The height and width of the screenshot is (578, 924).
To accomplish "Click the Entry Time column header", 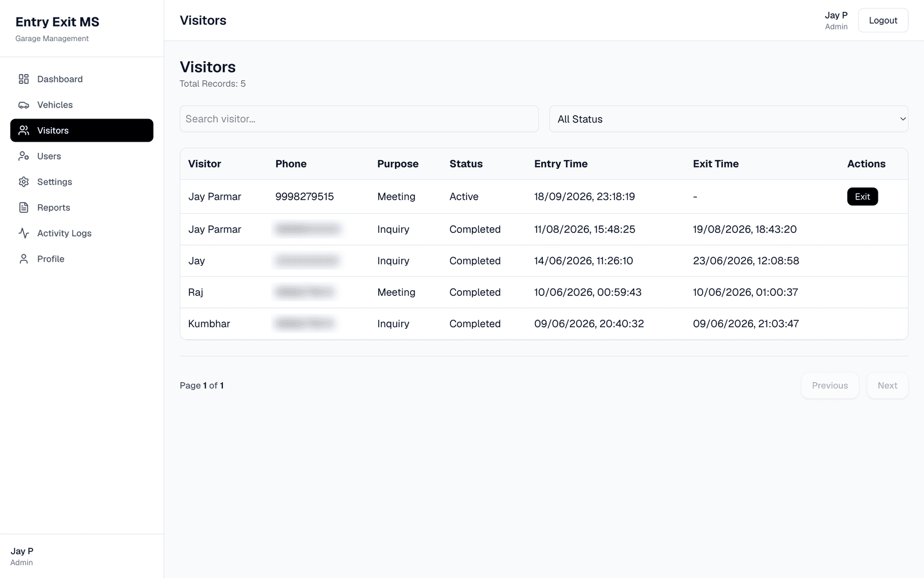I will point(561,164).
